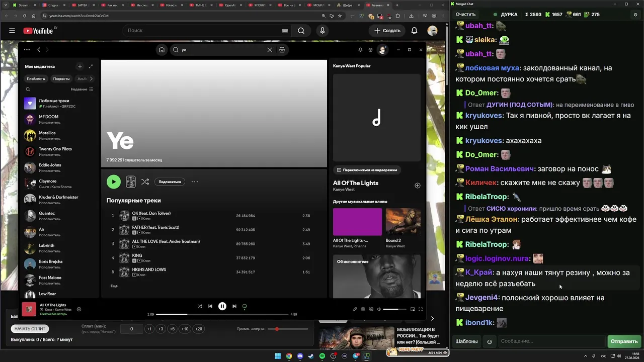Open Spotify from the Windows taskbar

pos(323,356)
